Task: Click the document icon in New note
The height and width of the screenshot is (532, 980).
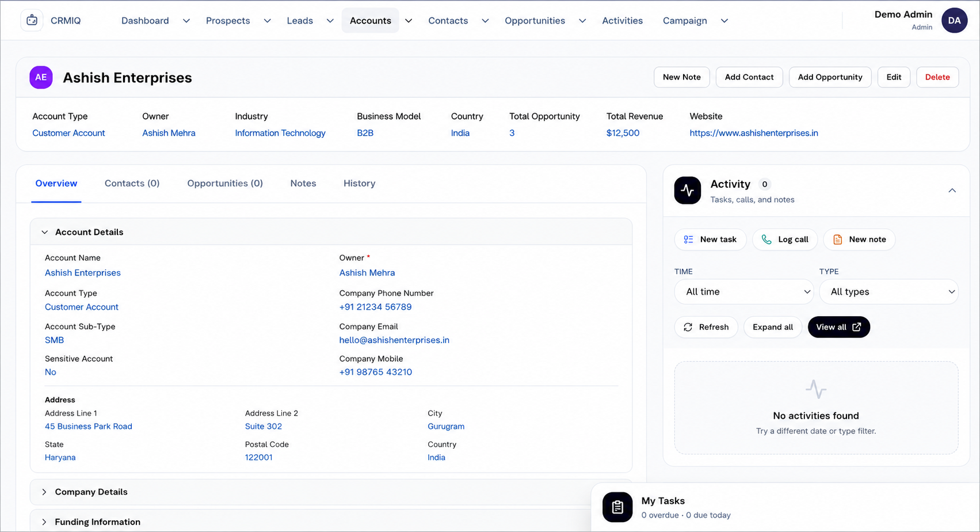Action: point(837,240)
